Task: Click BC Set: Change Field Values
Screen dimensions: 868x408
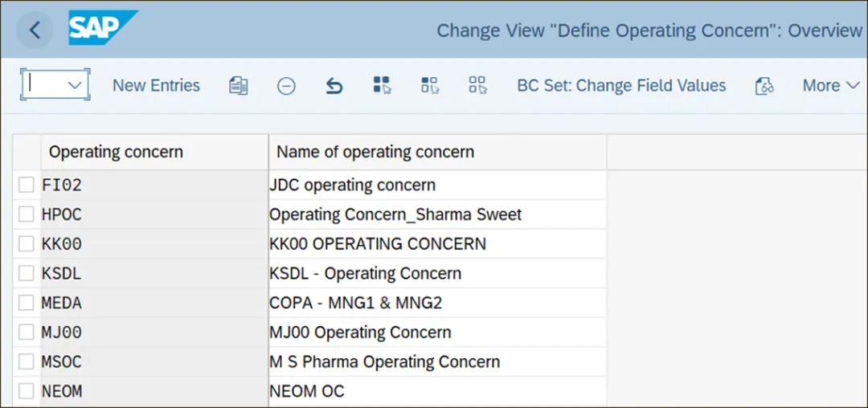Action: point(621,86)
